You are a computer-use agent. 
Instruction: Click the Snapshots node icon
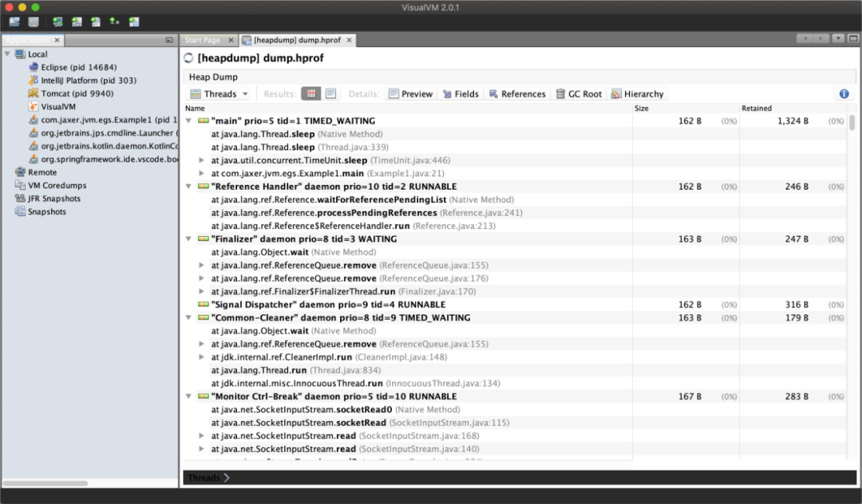pyautogui.click(x=20, y=211)
